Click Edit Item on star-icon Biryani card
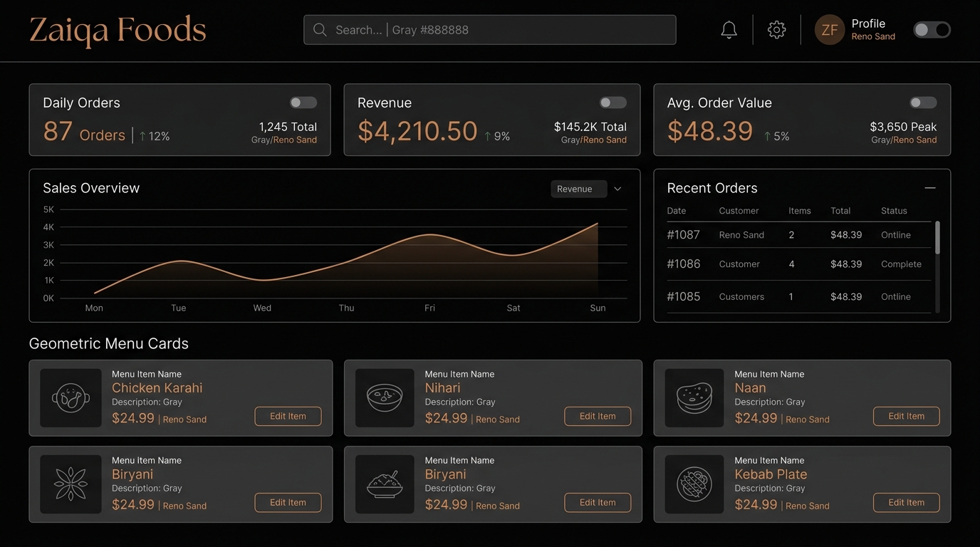Image resolution: width=980 pixels, height=547 pixels. (288, 502)
